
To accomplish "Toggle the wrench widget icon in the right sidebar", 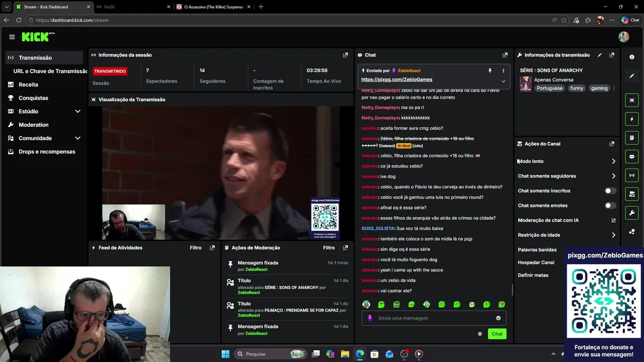I will click(632, 213).
